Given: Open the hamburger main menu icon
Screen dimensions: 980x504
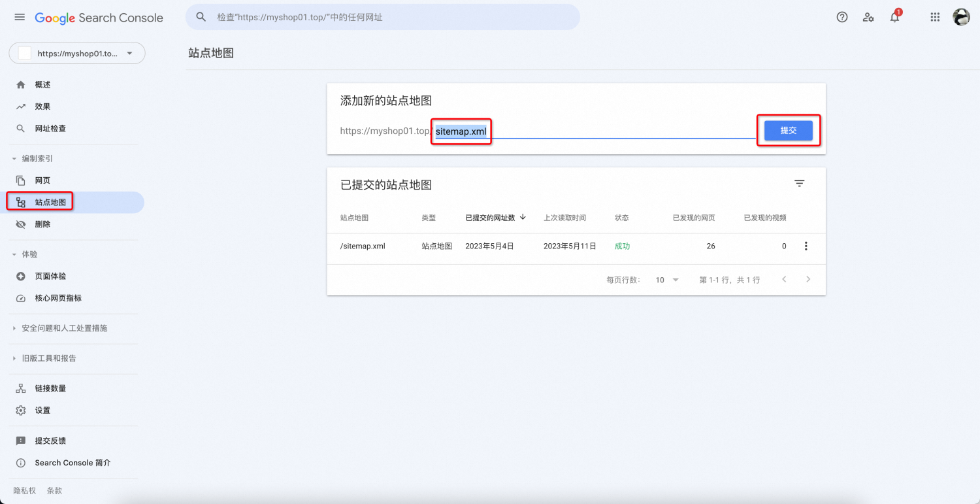Looking at the screenshot, I should 20,18.
